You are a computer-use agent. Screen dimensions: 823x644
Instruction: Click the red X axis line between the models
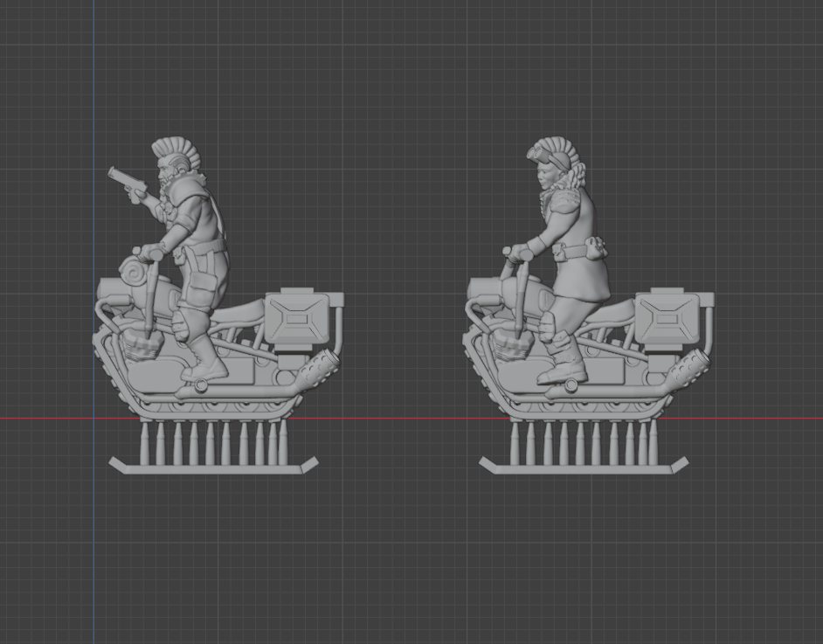click(x=402, y=419)
